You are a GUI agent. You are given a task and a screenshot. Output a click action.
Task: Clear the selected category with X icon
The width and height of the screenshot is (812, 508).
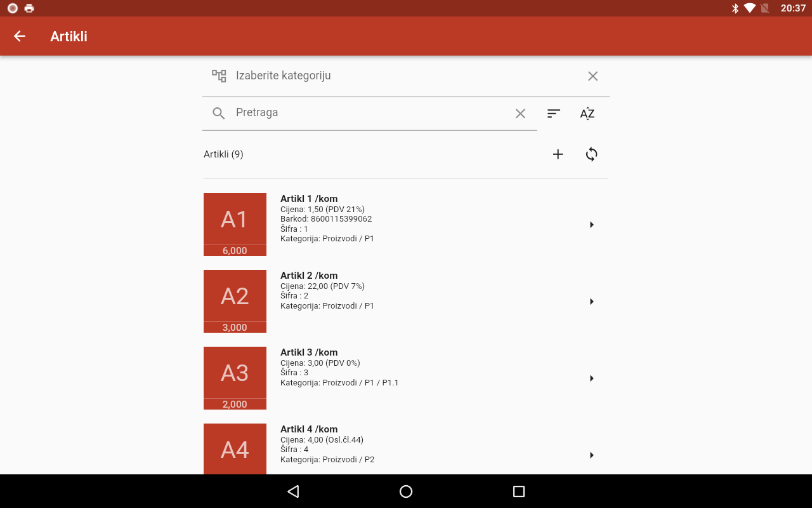[593, 76]
